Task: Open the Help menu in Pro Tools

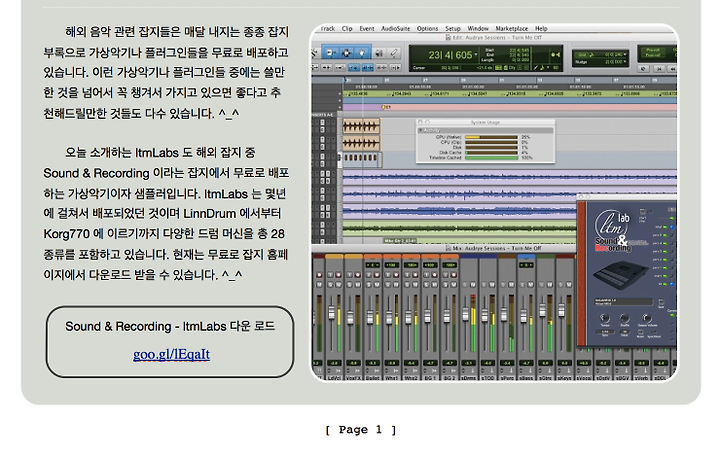Action: pyautogui.click(x=541, y=28)
